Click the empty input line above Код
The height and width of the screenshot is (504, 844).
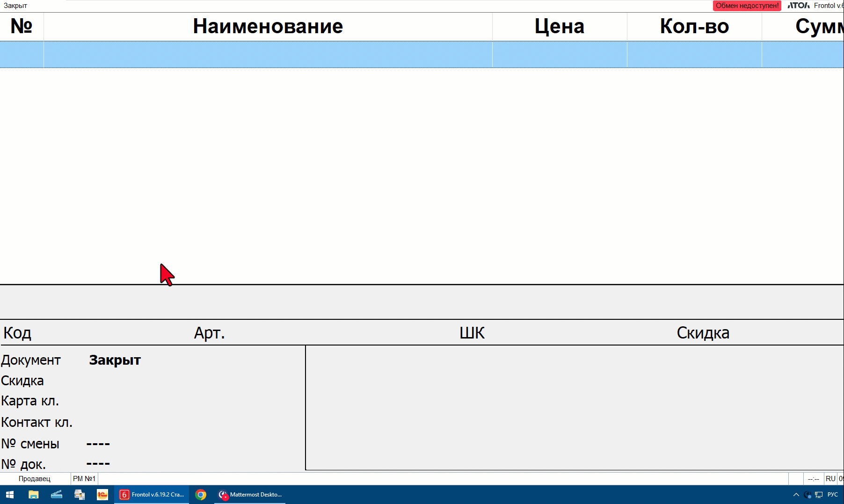421,302
